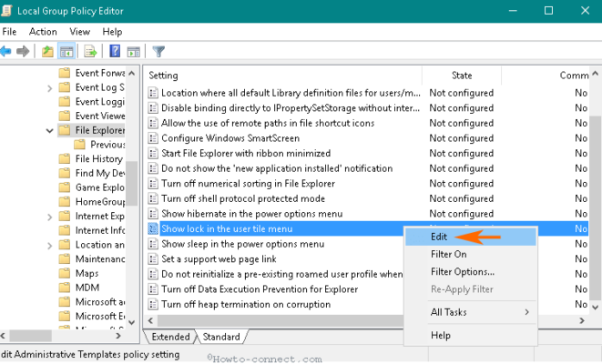Click the folder icon beside MDM

click(x=65, y=288)
